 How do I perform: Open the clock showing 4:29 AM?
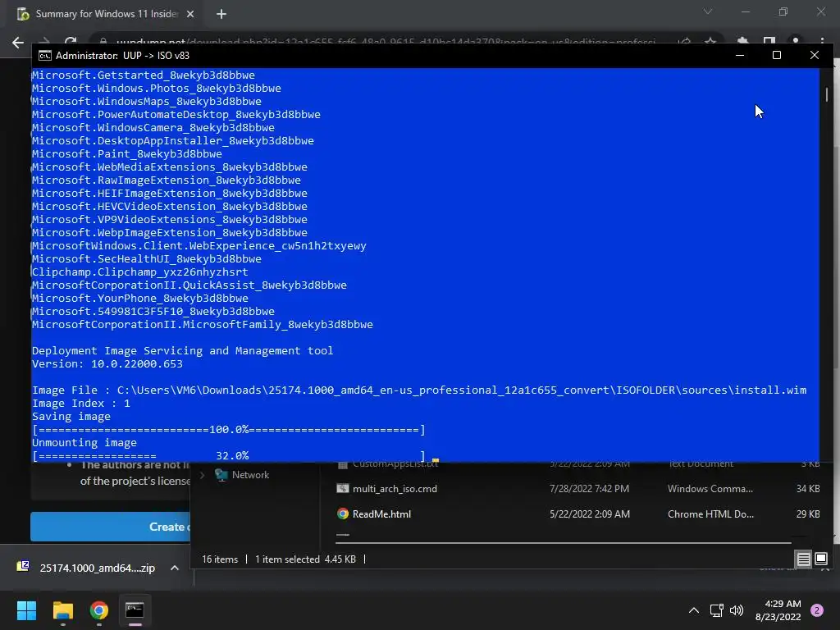point(778,610)
